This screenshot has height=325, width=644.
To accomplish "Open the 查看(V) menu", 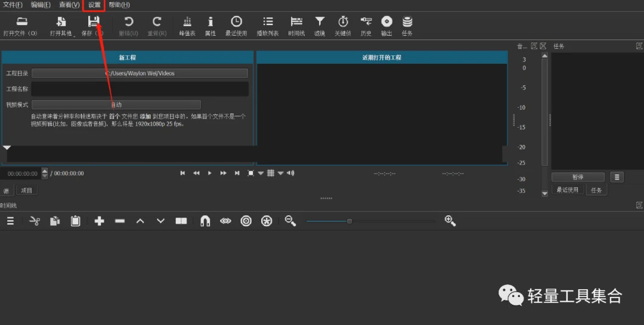I will tap(69, 5).
